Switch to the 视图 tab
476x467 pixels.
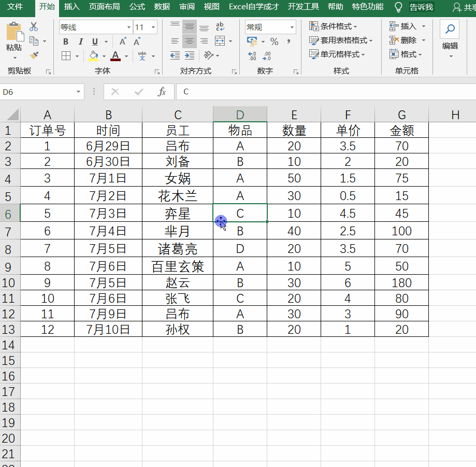(x=212, y=7)
